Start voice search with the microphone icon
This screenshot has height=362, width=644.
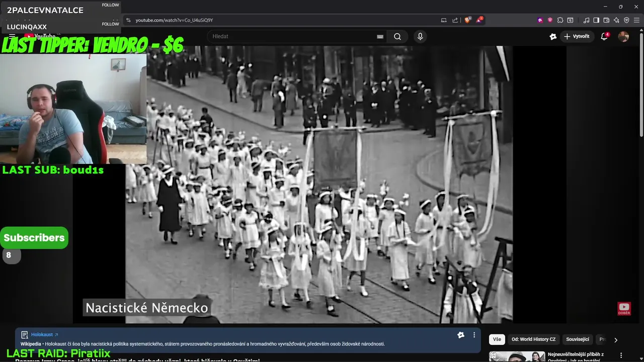click(420, 36)
